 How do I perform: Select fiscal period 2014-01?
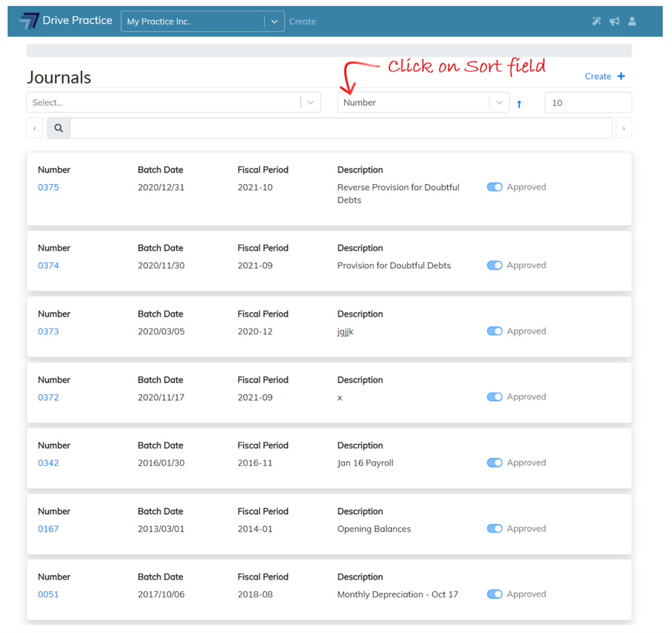point(255,529)
